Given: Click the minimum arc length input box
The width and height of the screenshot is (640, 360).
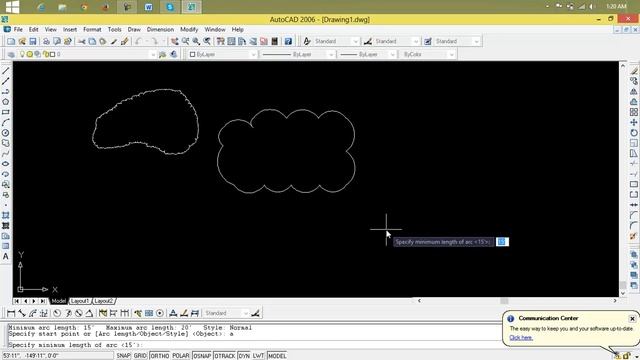Looking at the screenshot, I should click(x=502, y=242).
